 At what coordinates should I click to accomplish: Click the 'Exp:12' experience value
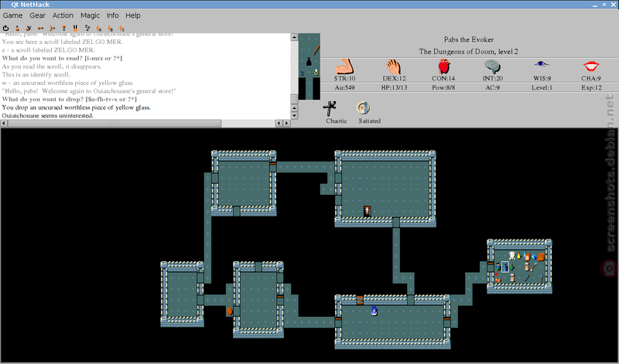coord(591,87)
